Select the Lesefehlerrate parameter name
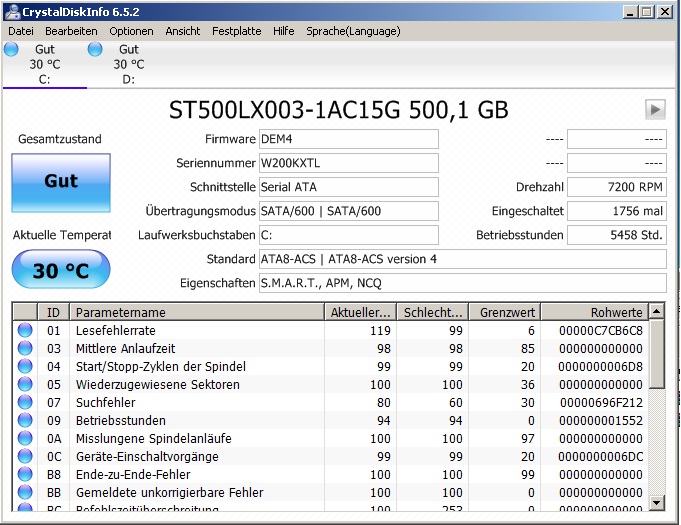 point(116,330)
